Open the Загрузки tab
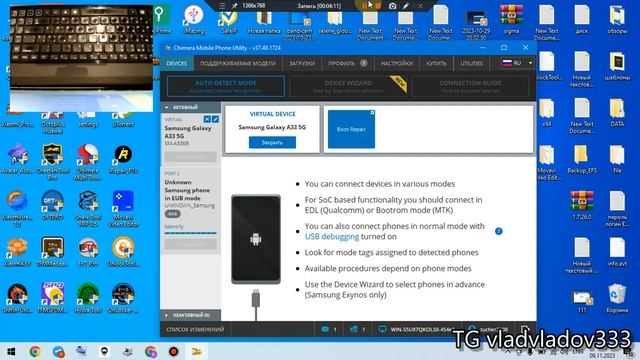The height and width of the screenshot is (360, 640). point(302,63)
